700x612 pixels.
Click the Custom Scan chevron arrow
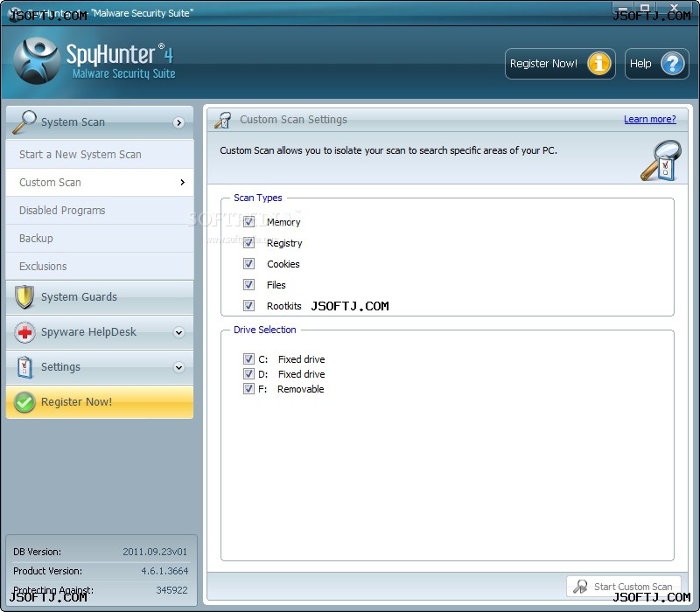click(x=182, y=182)
